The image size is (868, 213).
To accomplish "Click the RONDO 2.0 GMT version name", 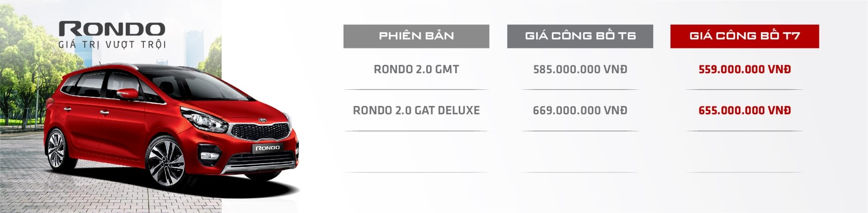I will pos(416,69).
